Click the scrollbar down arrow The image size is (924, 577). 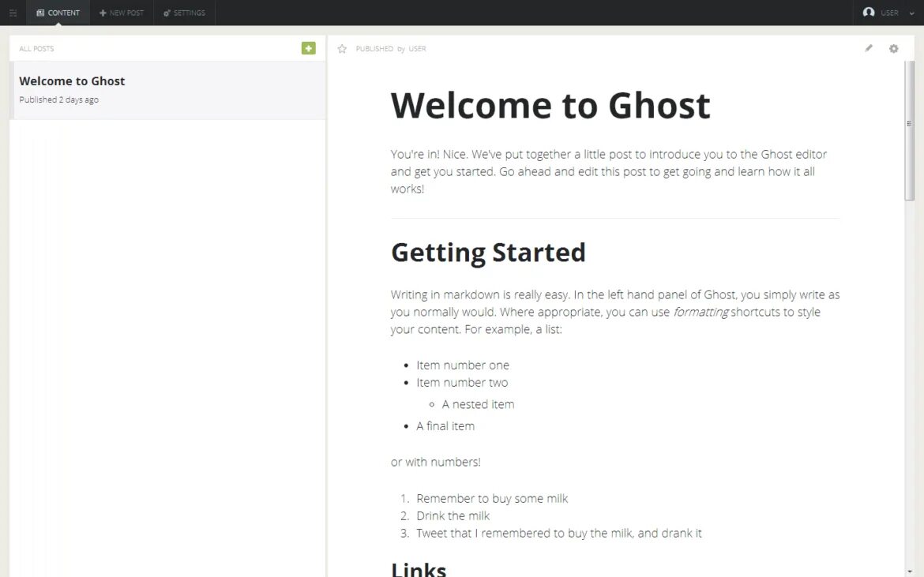point(909,572)
